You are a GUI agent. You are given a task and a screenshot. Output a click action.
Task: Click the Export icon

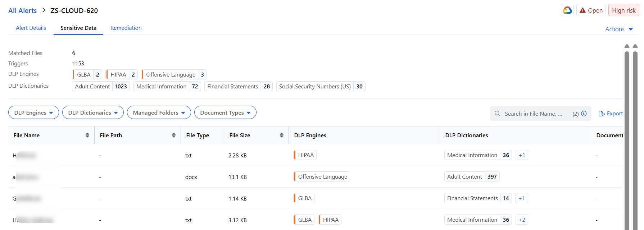(x=601, y=114)
